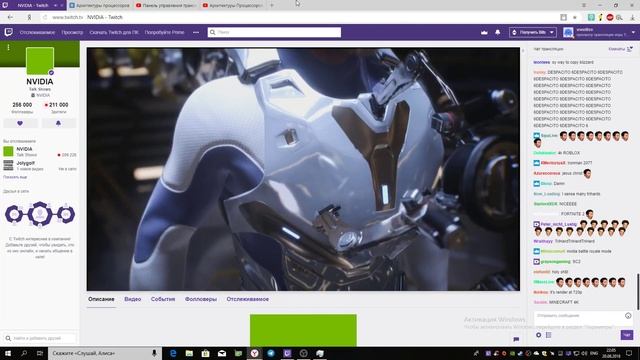Open the vertical dots menu on channel banner

tap(8, 47)
